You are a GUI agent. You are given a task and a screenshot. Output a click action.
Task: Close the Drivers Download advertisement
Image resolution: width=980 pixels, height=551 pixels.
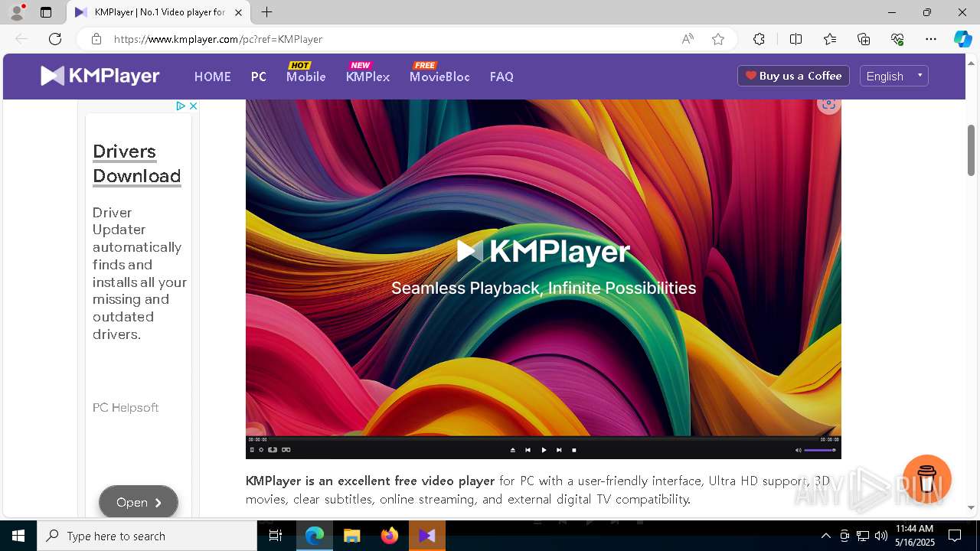193,106
